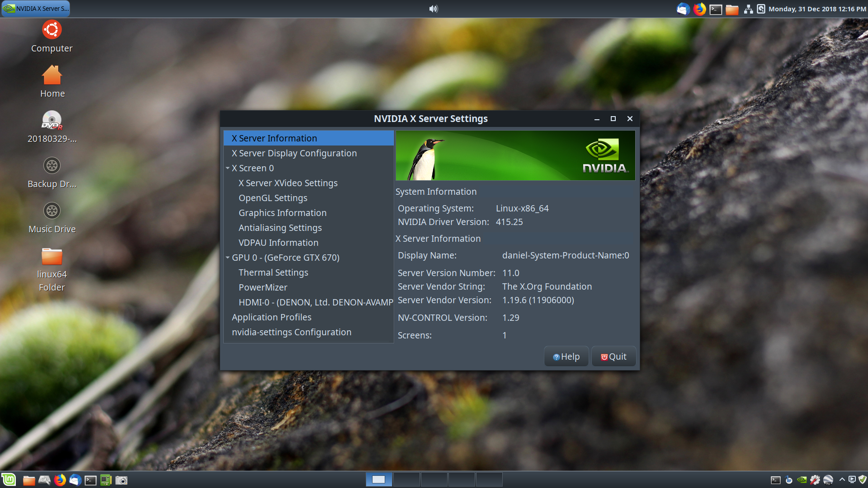Open Application Profiles page
The width and height of the screenshot is (868, 488).
tap(309, 317)
